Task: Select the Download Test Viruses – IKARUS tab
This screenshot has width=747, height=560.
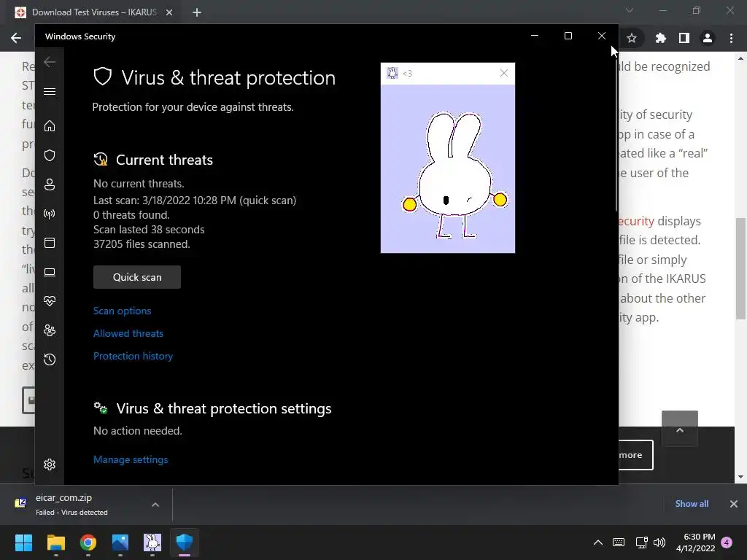Action: [94, 12]
